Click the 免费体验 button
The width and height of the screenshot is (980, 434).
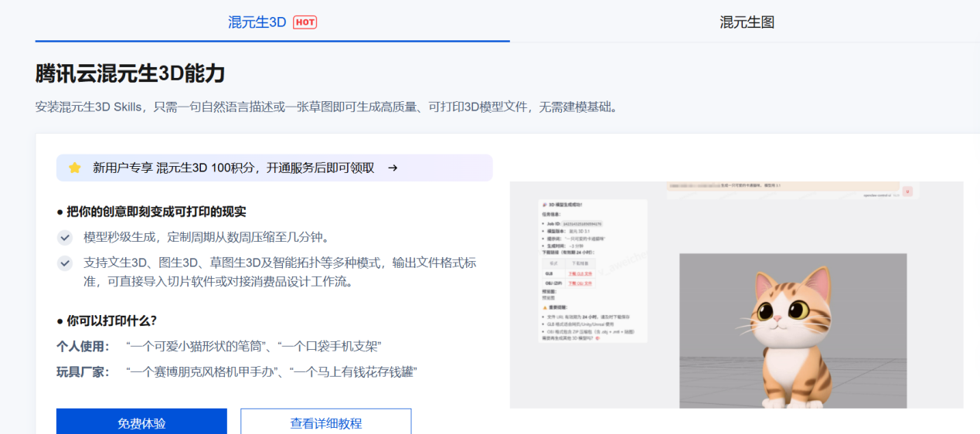point(141,422)
